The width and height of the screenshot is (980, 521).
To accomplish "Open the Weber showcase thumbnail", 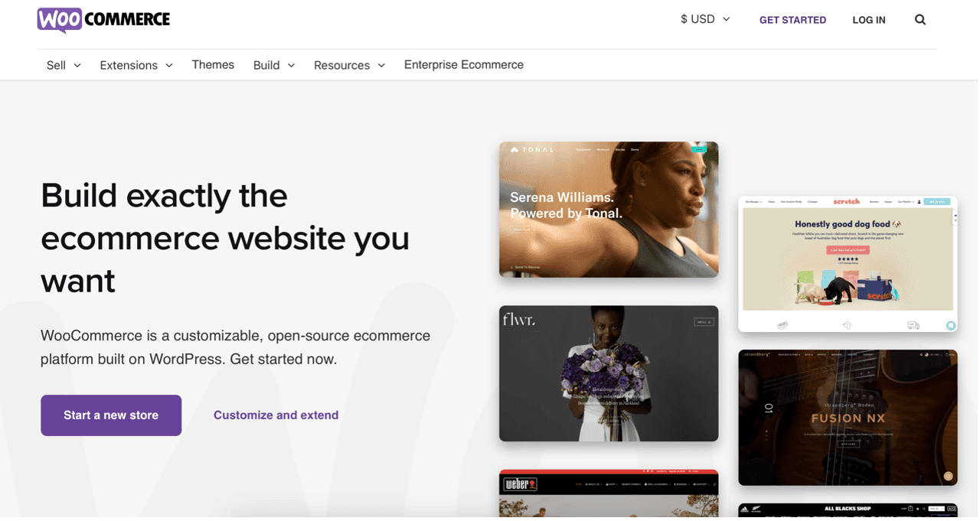I will [x=609, y=493].
